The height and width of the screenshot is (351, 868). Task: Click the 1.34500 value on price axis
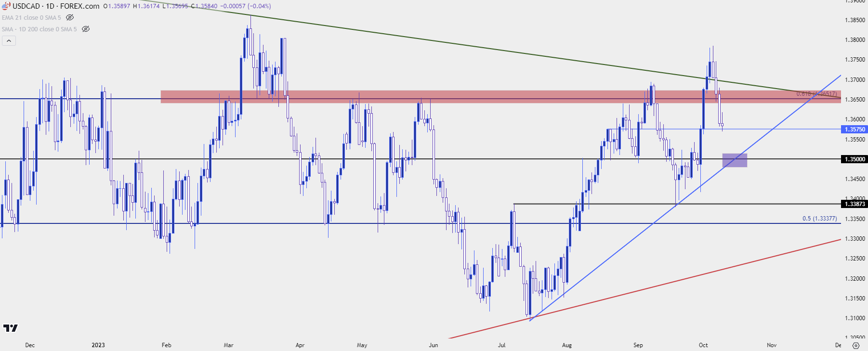pos(855,179)
